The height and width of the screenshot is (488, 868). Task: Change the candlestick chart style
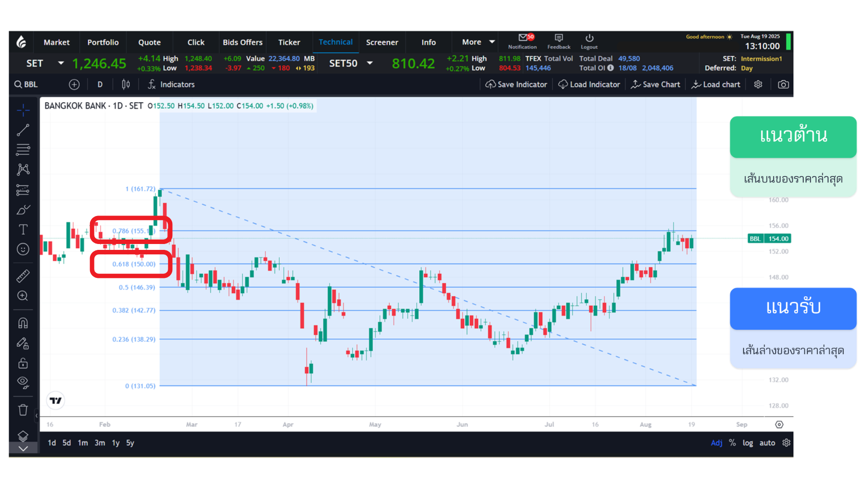click(126, 84)
